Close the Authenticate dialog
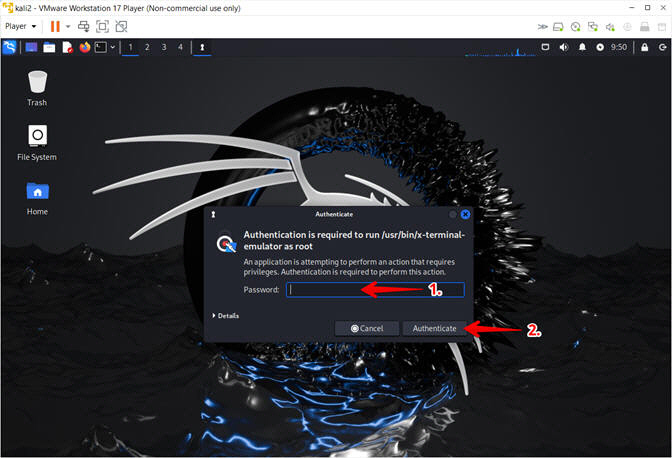 (465, 214)
